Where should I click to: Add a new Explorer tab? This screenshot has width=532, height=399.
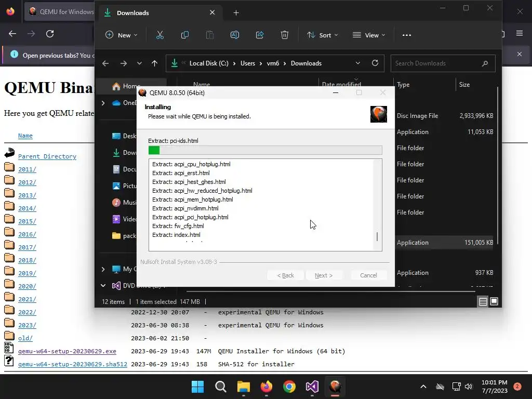(236, 13)
